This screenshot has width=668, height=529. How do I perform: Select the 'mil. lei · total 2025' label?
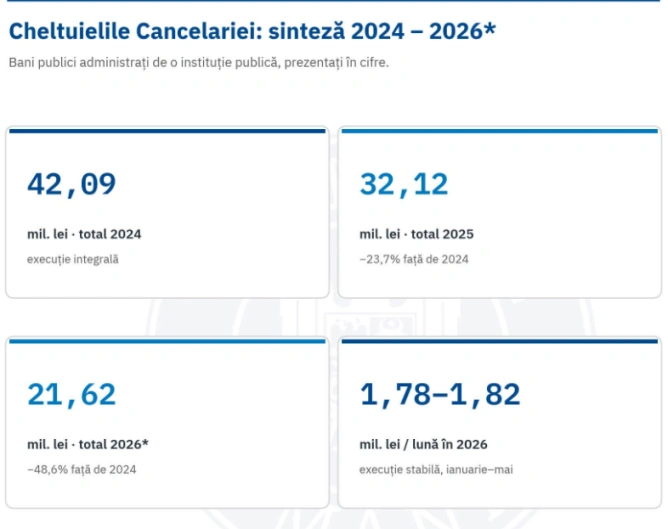tap(416, 234)
